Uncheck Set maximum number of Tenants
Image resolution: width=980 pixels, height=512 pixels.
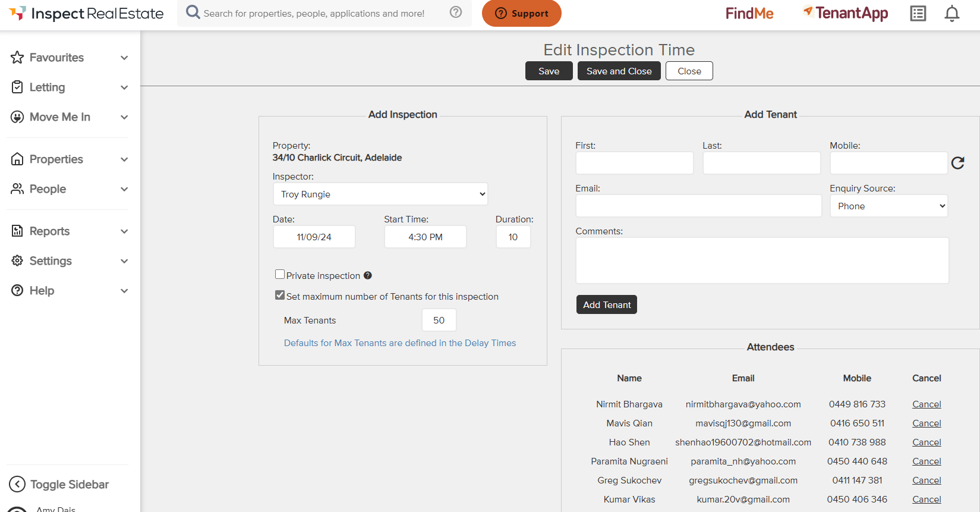pos(280,295)
